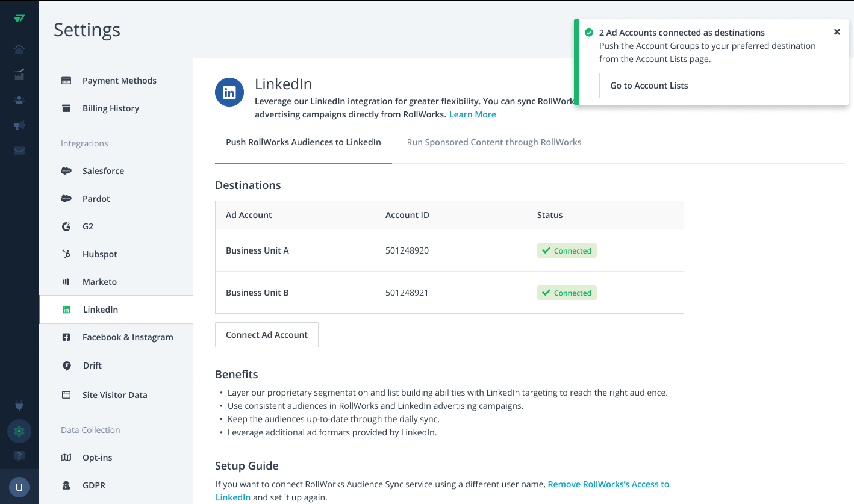Click the Integrations section label in sidebar
The image size is (854, 504).
[x=84, y=143]
